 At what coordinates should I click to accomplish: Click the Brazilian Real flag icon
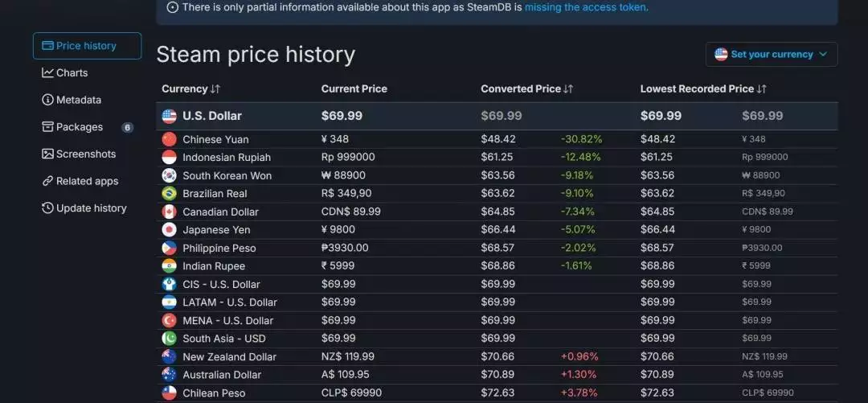pos(169,193)
